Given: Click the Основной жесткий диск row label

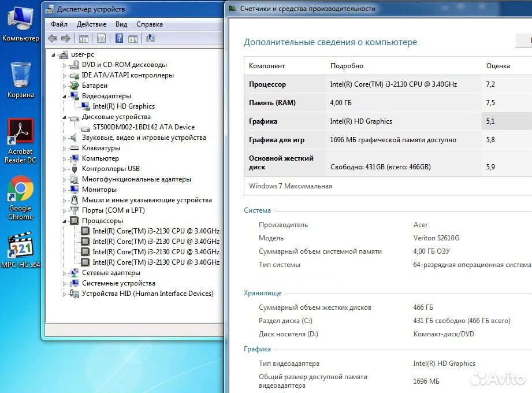Looking at the screenshot, I should pyautogui.click(x=281, y=162).
